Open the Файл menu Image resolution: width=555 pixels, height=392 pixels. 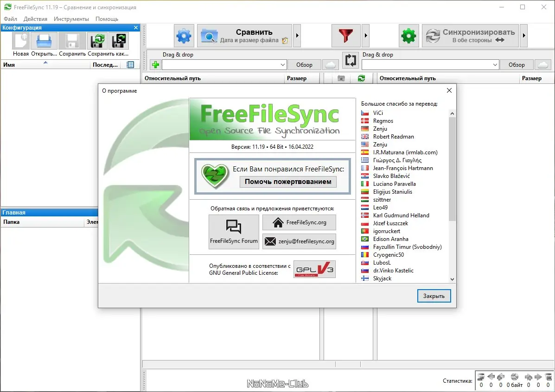pos(10,19)
